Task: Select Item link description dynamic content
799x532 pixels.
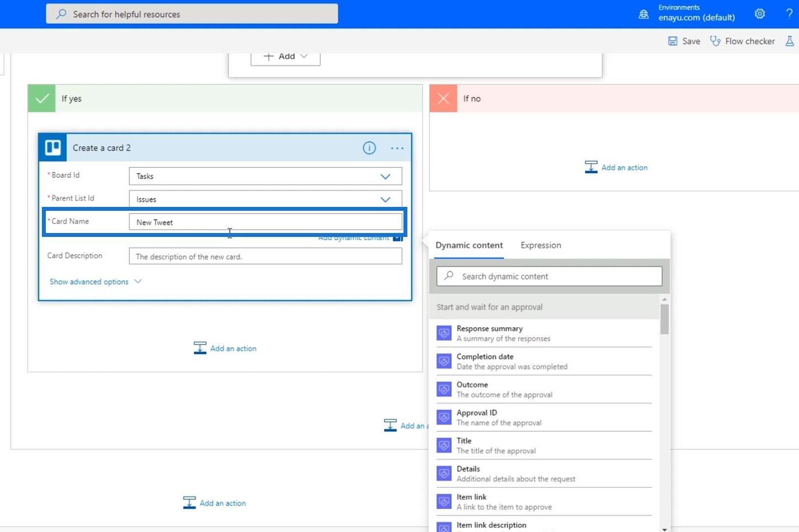Action: click(x=544, y=525)
